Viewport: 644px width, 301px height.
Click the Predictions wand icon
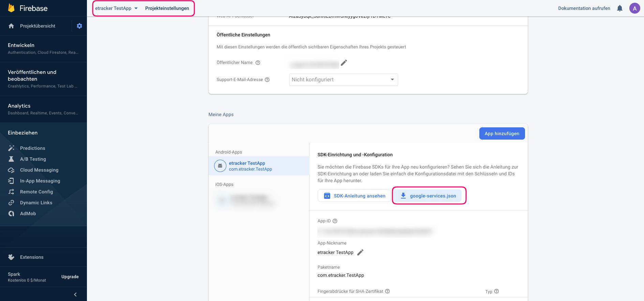click(11, 148)
